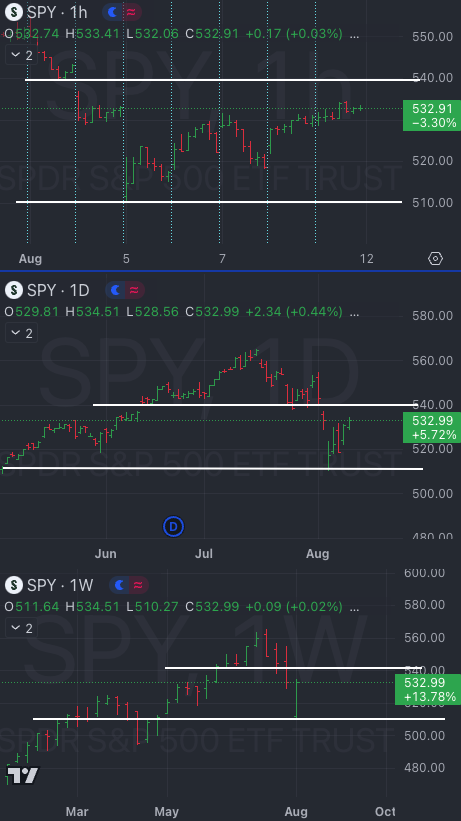Click the change '+2.34 (+0.44%)' on the 1D chart

click(x=294, y=312)
